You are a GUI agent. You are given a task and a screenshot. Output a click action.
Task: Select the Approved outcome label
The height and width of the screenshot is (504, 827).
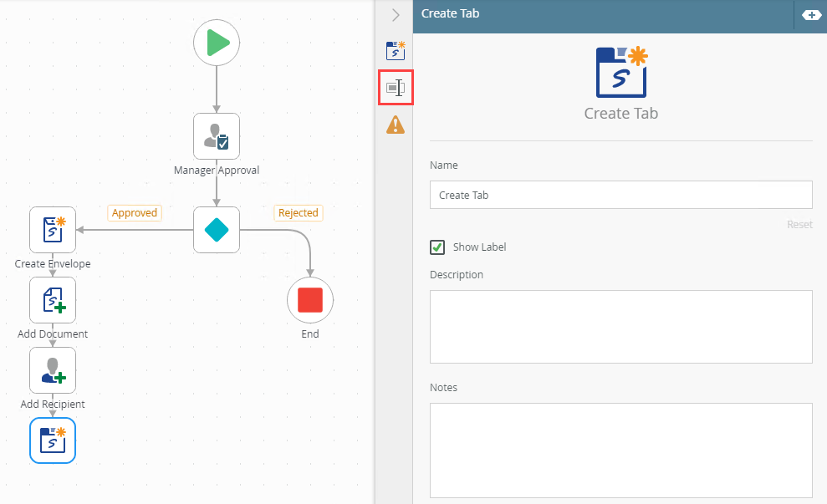click(135, 213)
